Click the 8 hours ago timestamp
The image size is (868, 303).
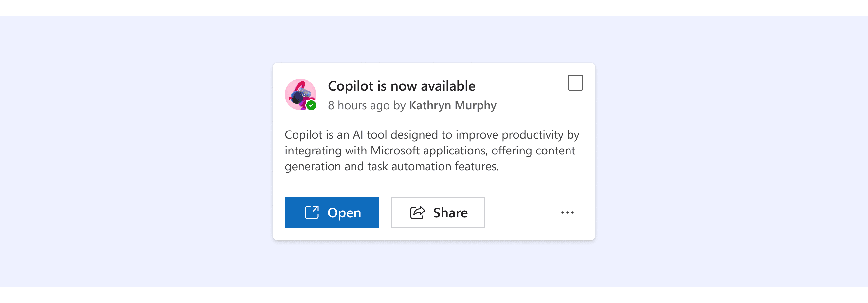[x=359, y=105]
